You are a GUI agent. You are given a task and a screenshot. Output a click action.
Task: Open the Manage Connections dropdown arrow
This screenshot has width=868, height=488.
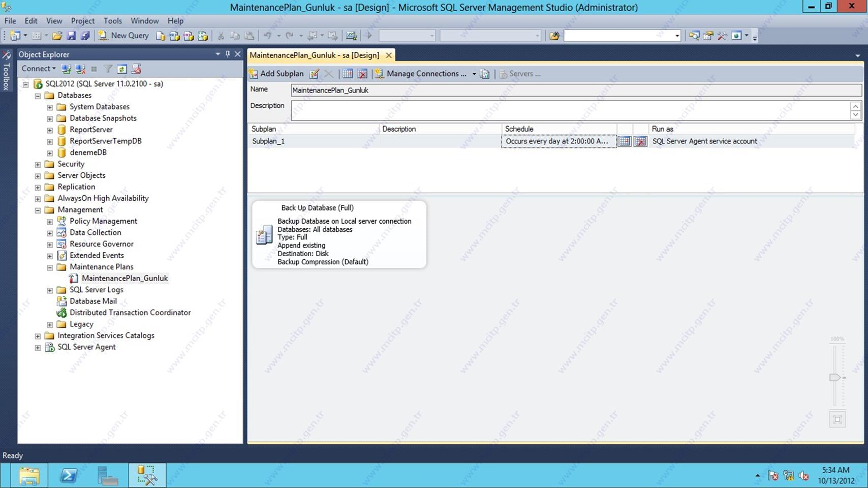pos(474,74)
